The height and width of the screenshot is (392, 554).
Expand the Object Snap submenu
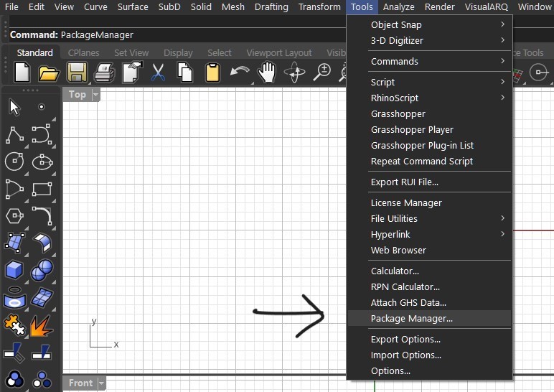coord(429,24)
